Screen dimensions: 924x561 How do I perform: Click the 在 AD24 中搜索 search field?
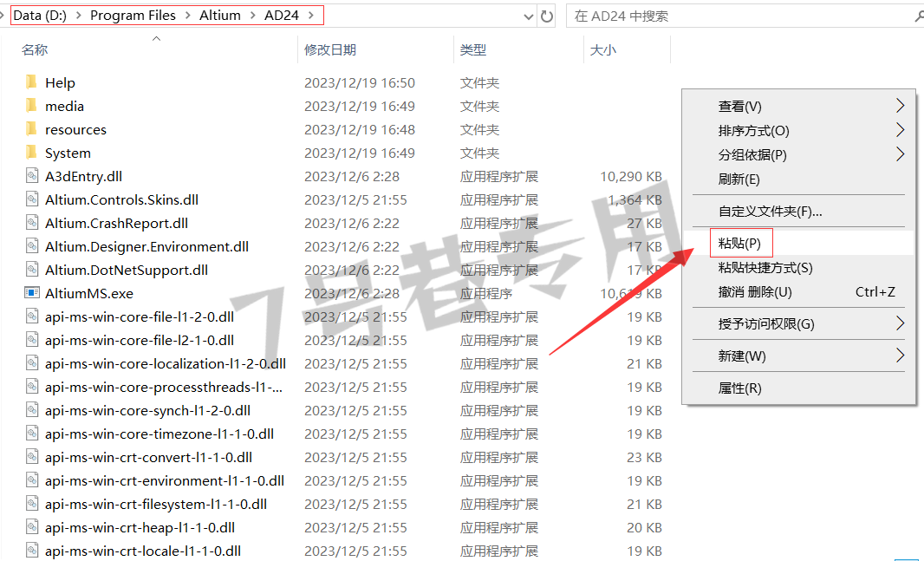coord(743,16)
